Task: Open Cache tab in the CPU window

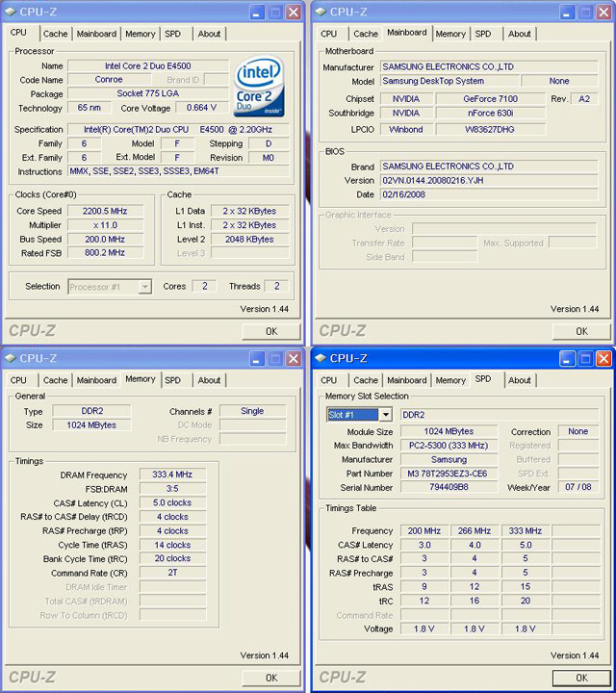Action: (55, 34)
